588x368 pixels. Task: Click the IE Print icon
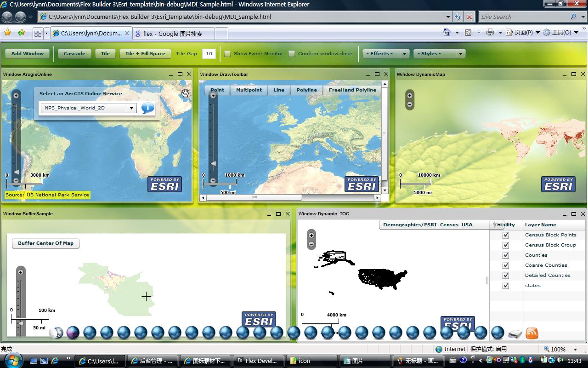(x=490, y=33)
